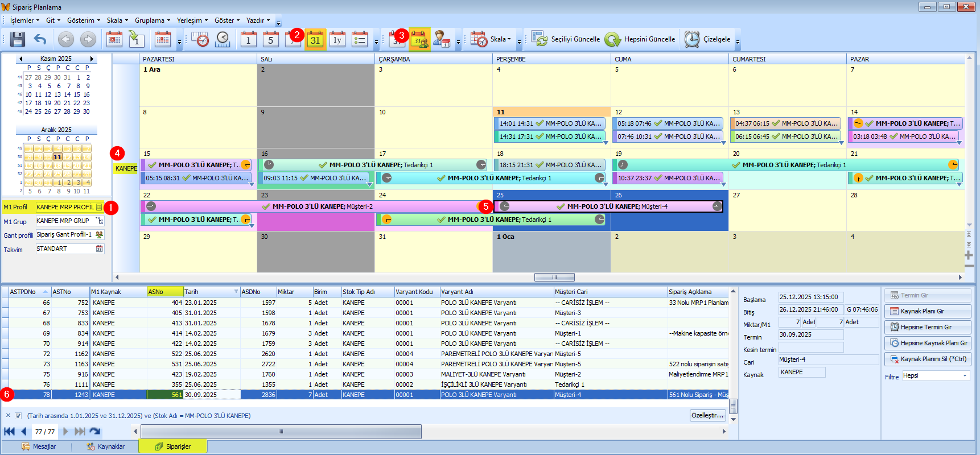Screen dimensions: 980x455
Task: Click the calendar horizontal scrollbar thumb
Action: 554,278
